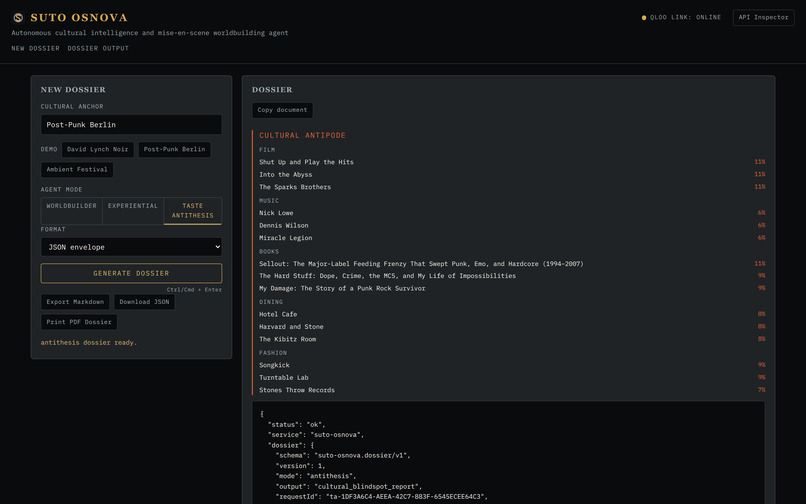
Task: Load the David Lynch Noir demo
Action: pyautogui.click(x=98, y=149)
